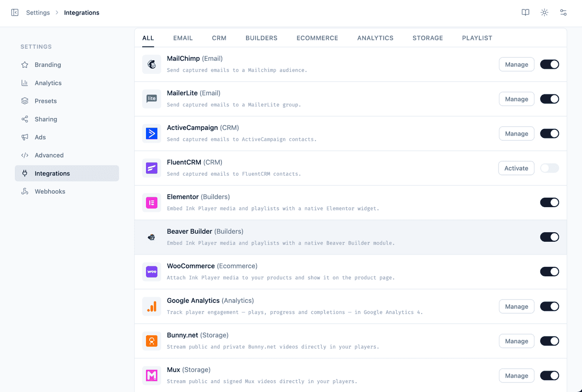This screenshot has width=582, height=392.
Task: Click the Integrations plug icon
Action: pos(25,173)
